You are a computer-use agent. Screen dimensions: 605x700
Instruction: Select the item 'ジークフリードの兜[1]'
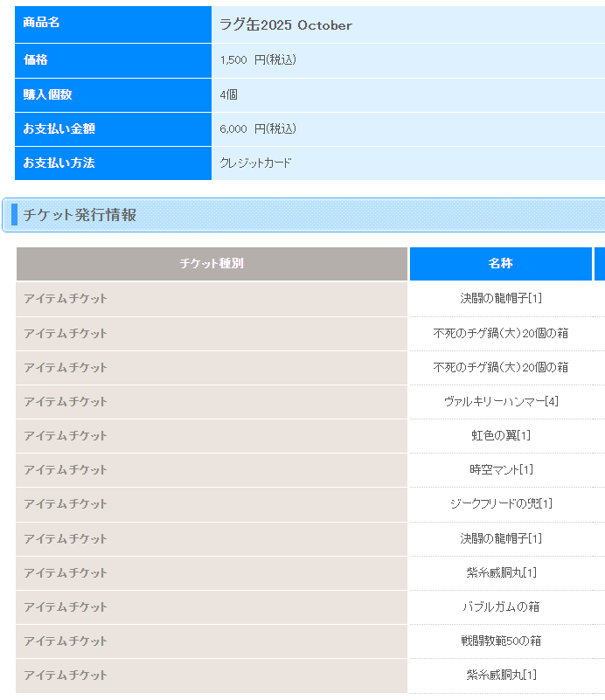(501, 503)
